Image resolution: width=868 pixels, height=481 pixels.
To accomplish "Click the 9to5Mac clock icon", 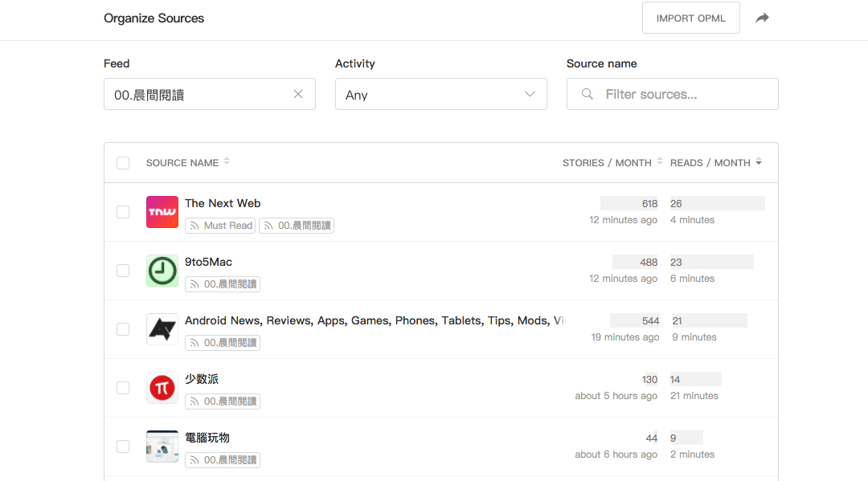I will (162, 271).
